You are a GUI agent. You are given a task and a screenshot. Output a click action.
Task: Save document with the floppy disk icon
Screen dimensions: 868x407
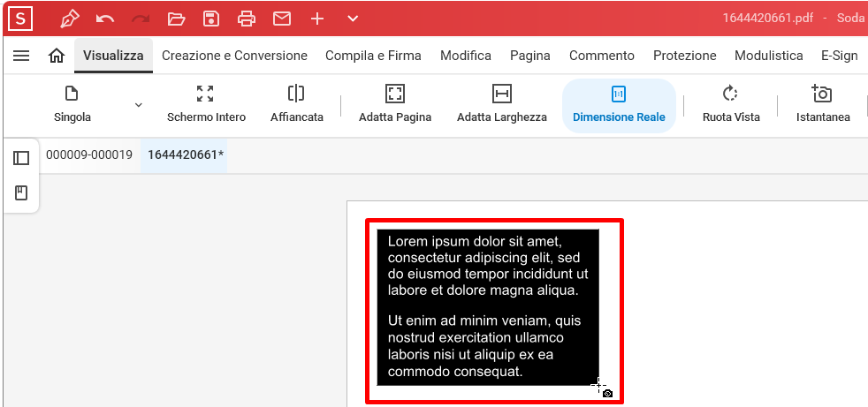pyautogui.click(x=211, y=19)
